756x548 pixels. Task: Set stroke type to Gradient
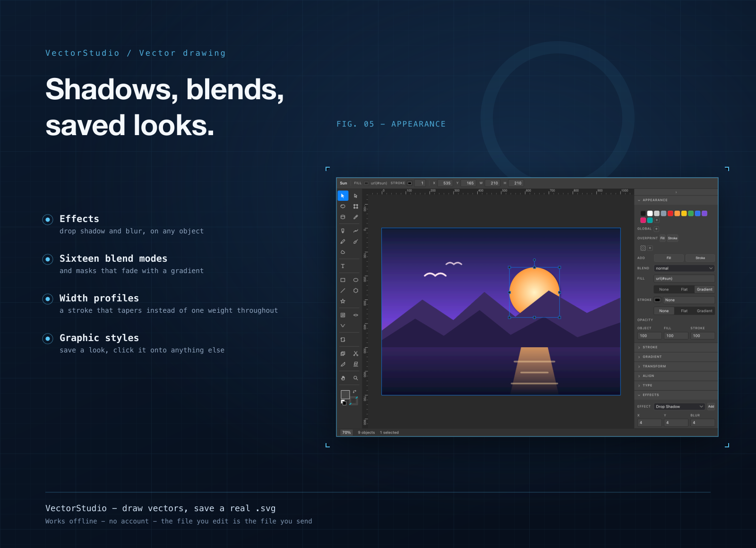[x=704, y=311]
